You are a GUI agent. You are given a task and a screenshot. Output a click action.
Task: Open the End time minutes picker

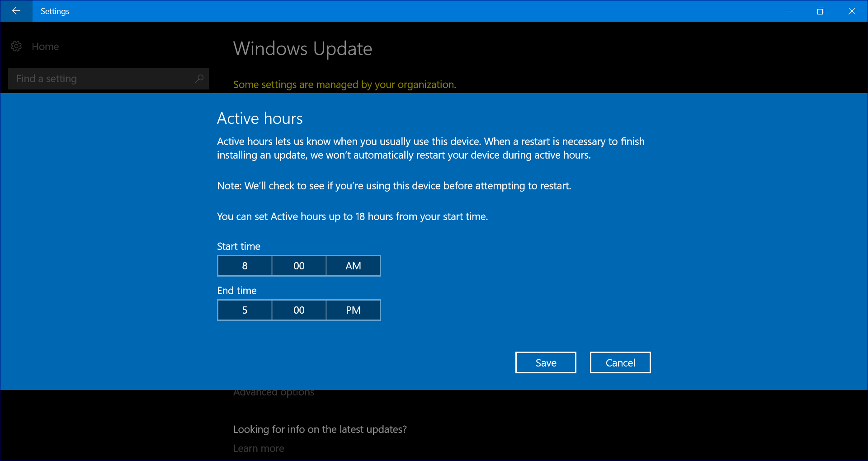pos(299,310)
